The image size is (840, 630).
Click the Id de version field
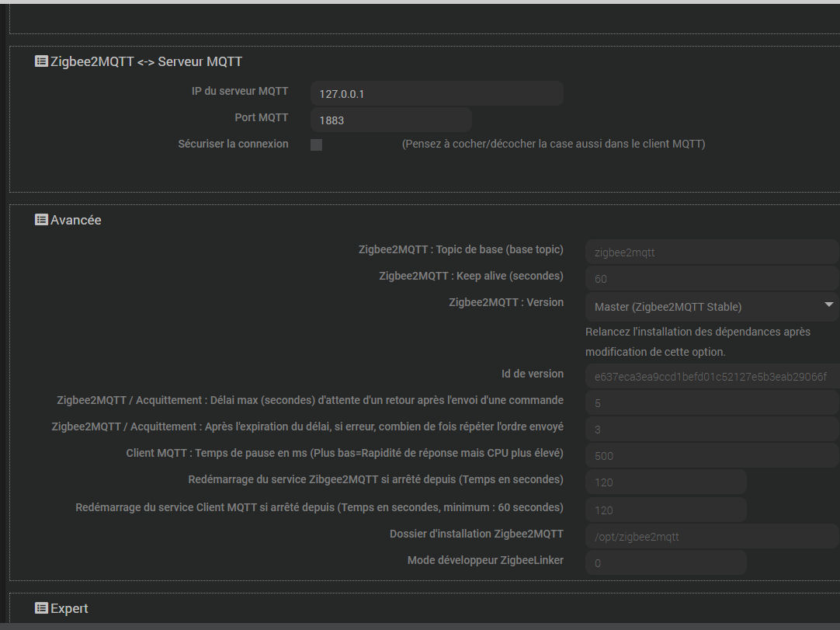coord(712,376)
